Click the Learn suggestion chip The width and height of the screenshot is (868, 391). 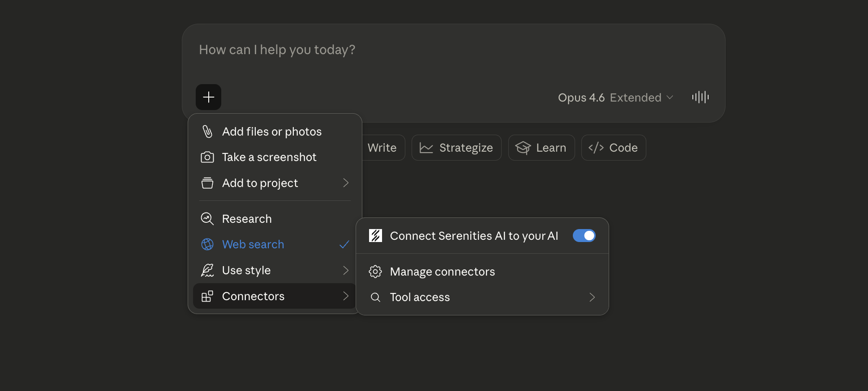(x=541, y=148)
